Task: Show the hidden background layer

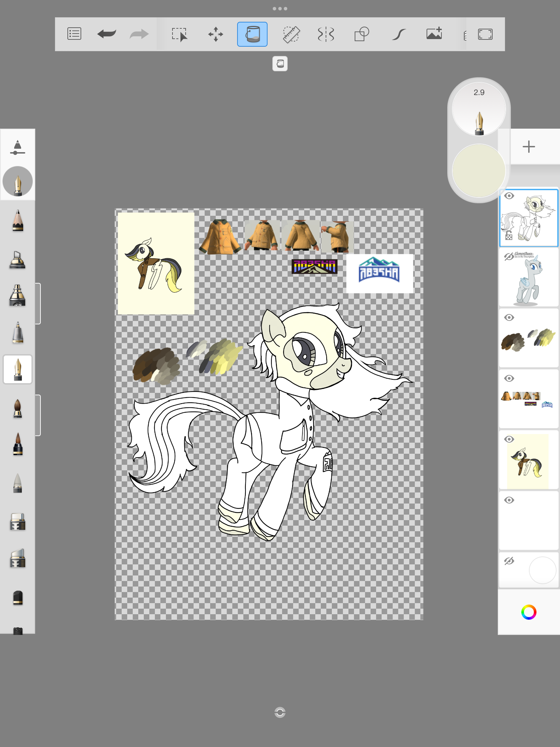Action: point(509,561)
